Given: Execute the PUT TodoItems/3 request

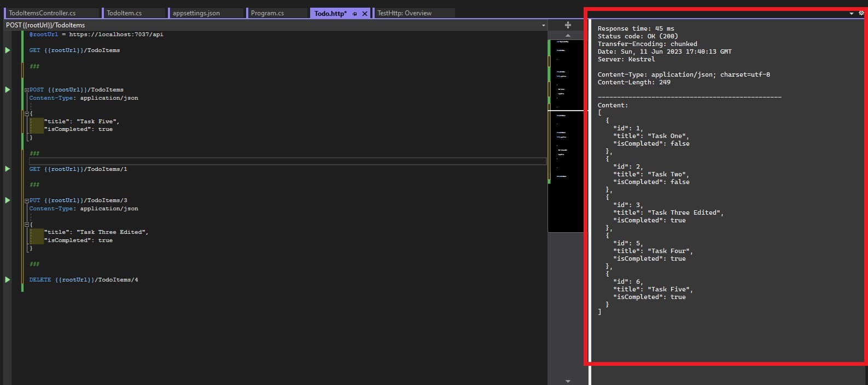Looking at the screenshot, I should pyautogui.click(x=8, y=200).
